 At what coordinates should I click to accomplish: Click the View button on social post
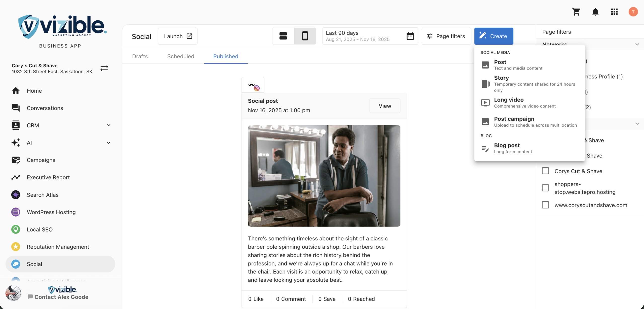point(385,106)
